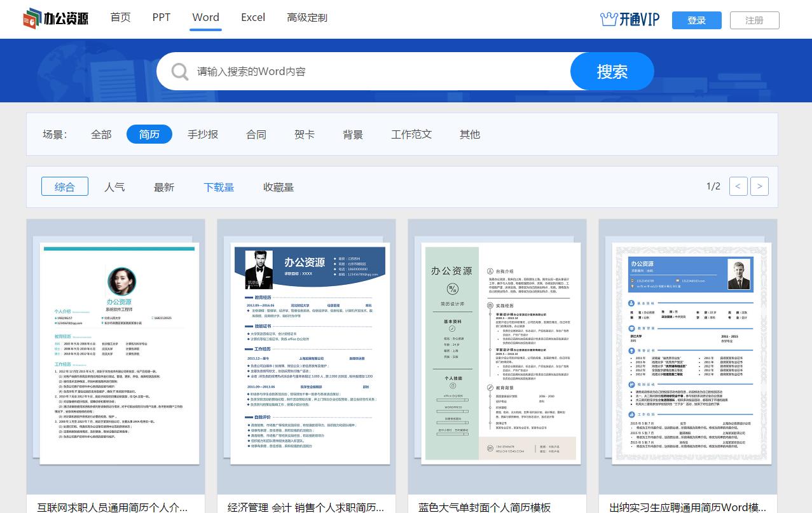Sort results by 收藏量
The image size is (812, 513).
[279, 186]
